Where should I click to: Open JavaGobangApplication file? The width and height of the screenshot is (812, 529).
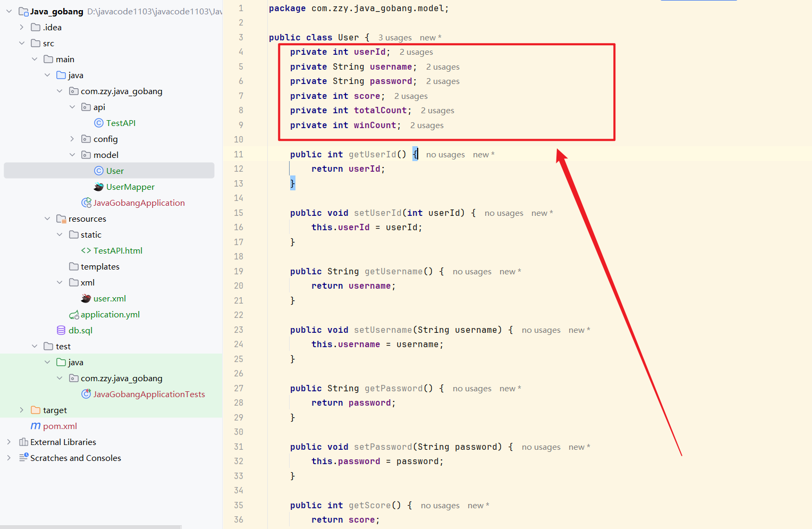(139, 203)
